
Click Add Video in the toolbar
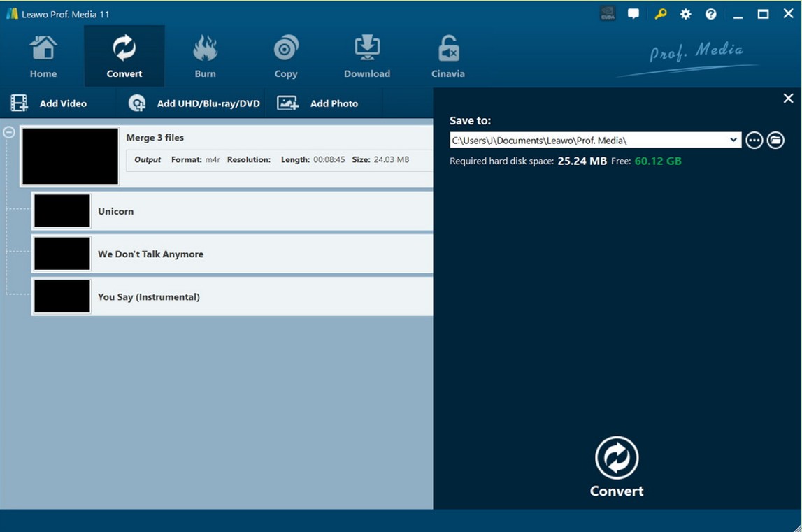(49, 103)
